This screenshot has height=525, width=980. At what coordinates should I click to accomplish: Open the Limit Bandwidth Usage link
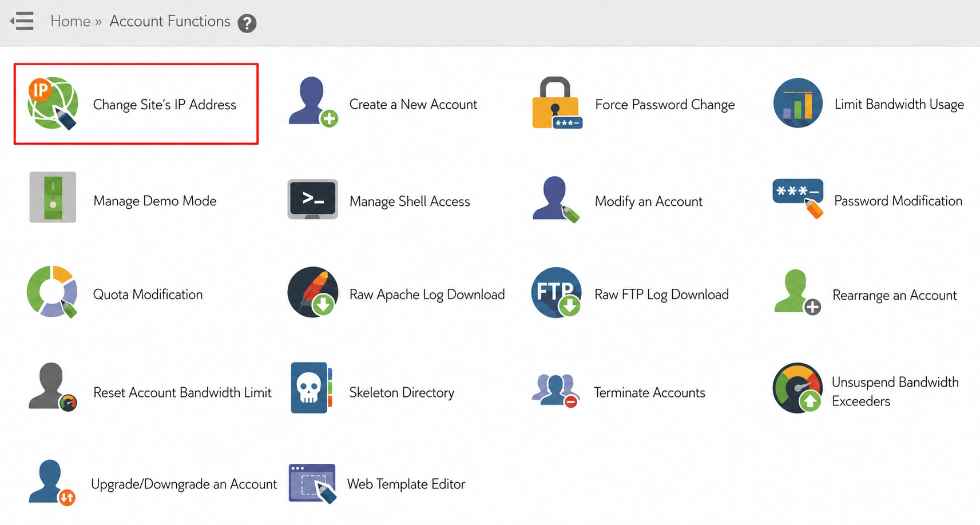[x=899, y=105]
